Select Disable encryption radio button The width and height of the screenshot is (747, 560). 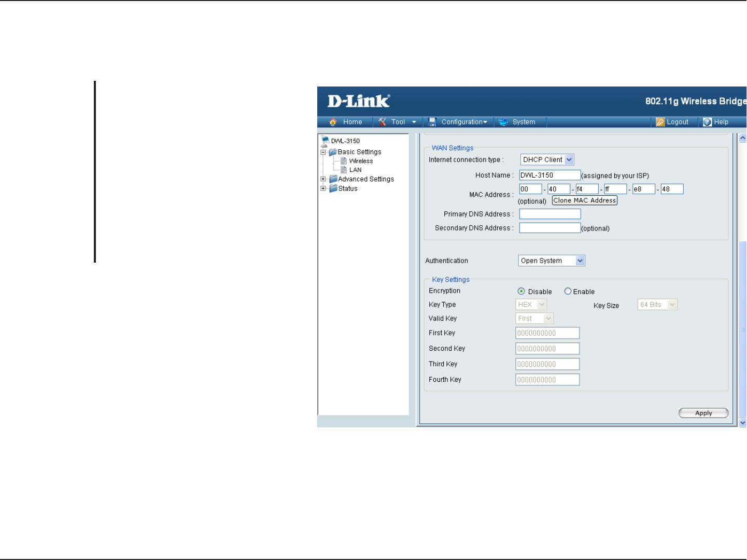[x=522, y=292]
